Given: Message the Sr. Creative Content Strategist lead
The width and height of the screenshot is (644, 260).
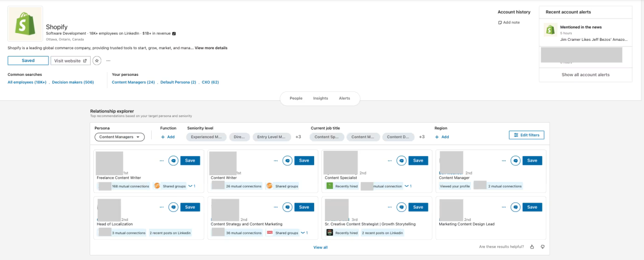Looking at the screenshot, I should (402, 207).
